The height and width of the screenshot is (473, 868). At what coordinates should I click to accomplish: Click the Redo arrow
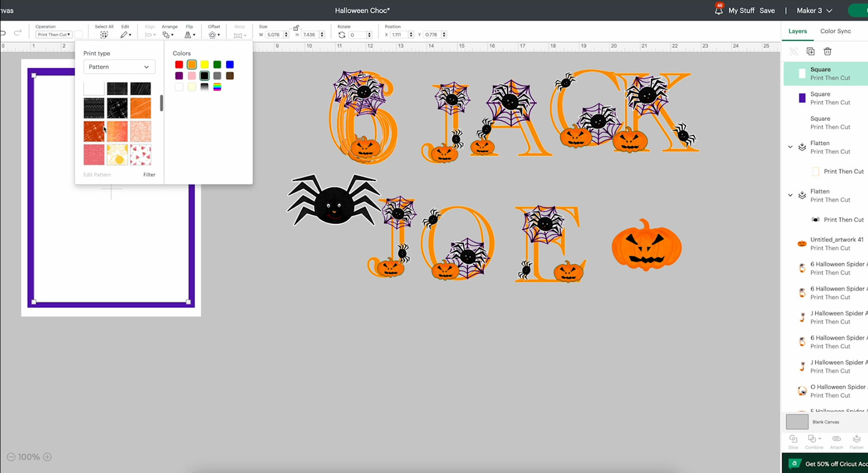point(18,33)
